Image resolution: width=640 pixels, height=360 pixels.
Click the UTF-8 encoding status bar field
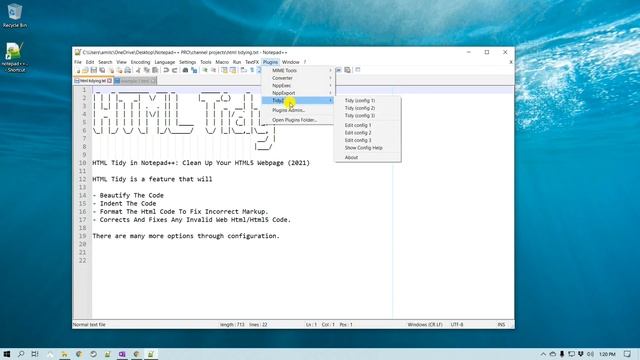pos(457,324)
